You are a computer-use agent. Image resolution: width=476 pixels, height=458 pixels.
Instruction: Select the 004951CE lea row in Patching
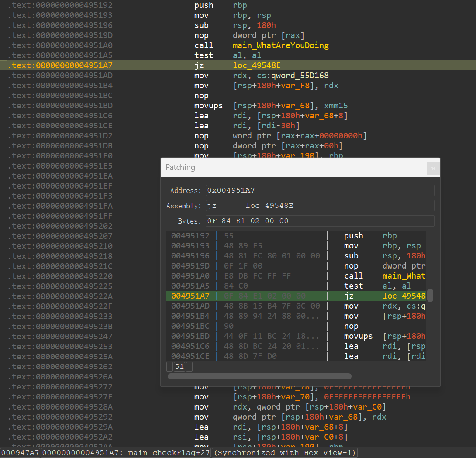296,356
